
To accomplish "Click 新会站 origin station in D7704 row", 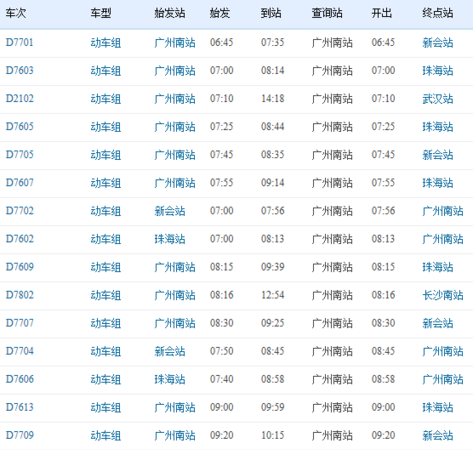I will 170,351.
